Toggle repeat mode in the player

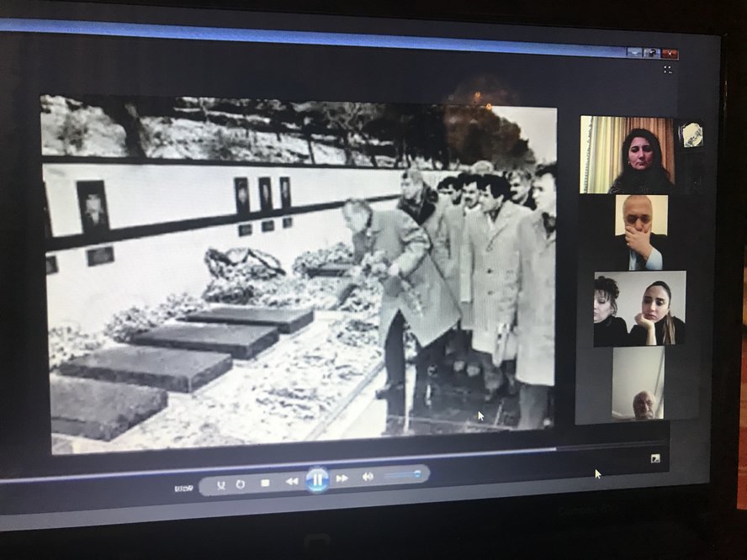tap(241, 483)
